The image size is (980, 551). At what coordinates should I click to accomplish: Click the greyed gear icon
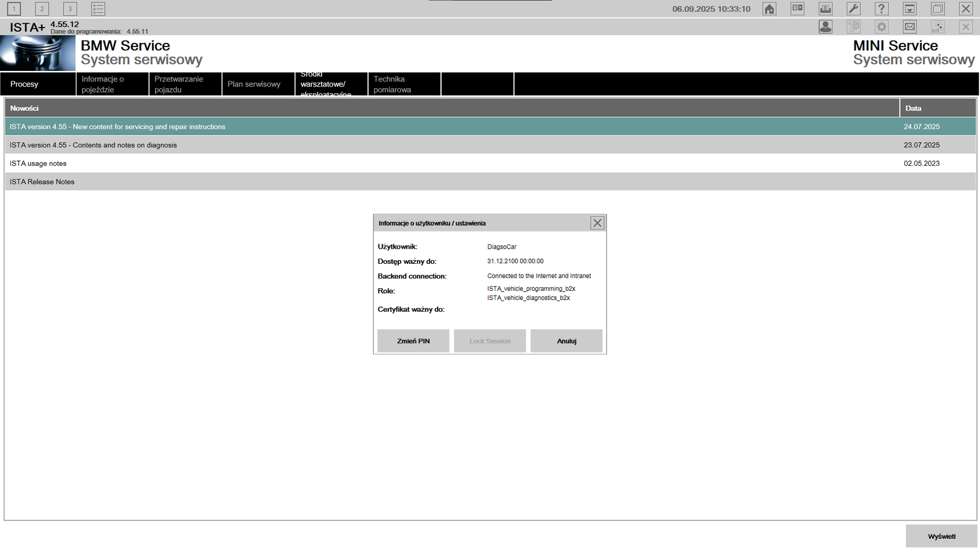tap(881, 27)
